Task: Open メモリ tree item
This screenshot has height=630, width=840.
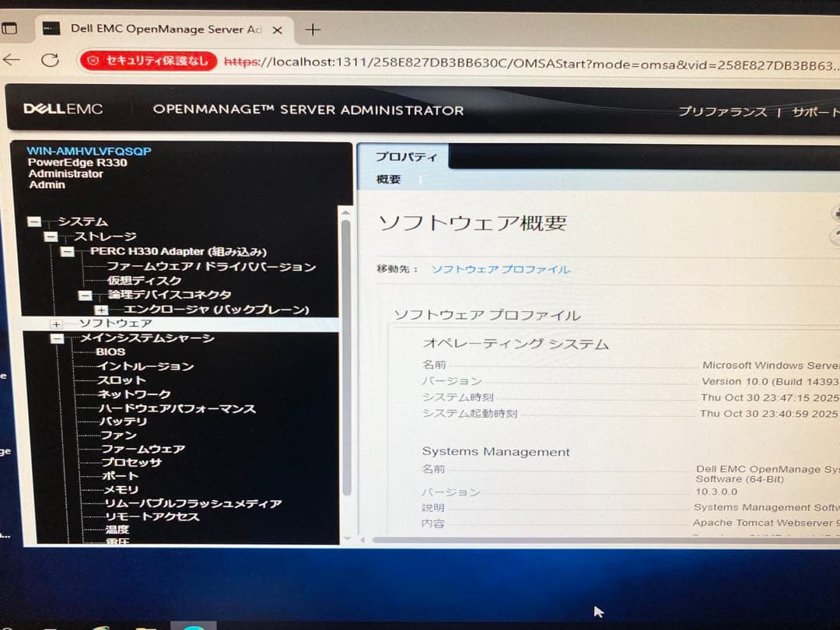Action: [121, 490]
